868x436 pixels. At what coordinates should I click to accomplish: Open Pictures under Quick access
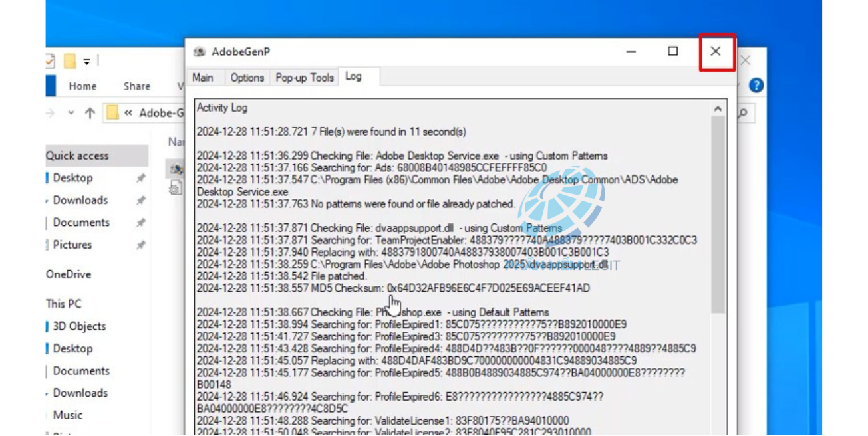click(72, 245)
